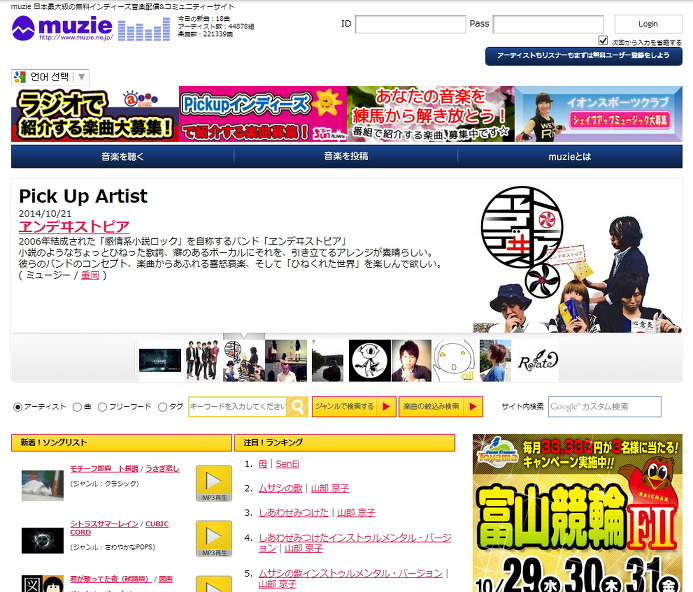
Task: Focus the keyword search field
Action: pos(238,406)
